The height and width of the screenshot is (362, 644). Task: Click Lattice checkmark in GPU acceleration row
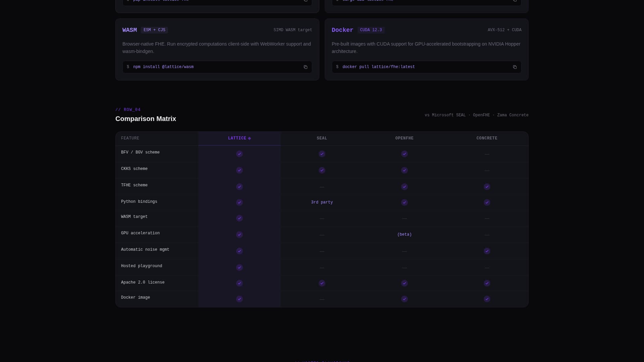point(239,235)
